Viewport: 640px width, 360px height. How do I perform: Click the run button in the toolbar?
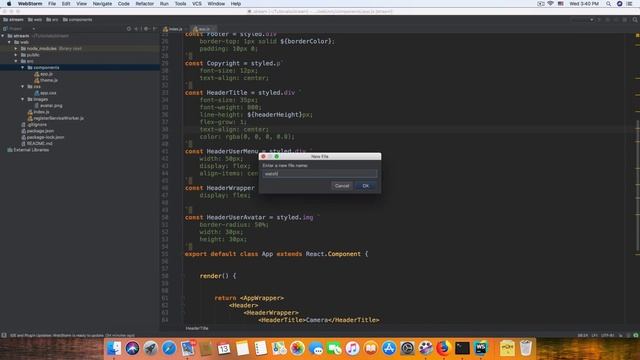pos(599,20)
